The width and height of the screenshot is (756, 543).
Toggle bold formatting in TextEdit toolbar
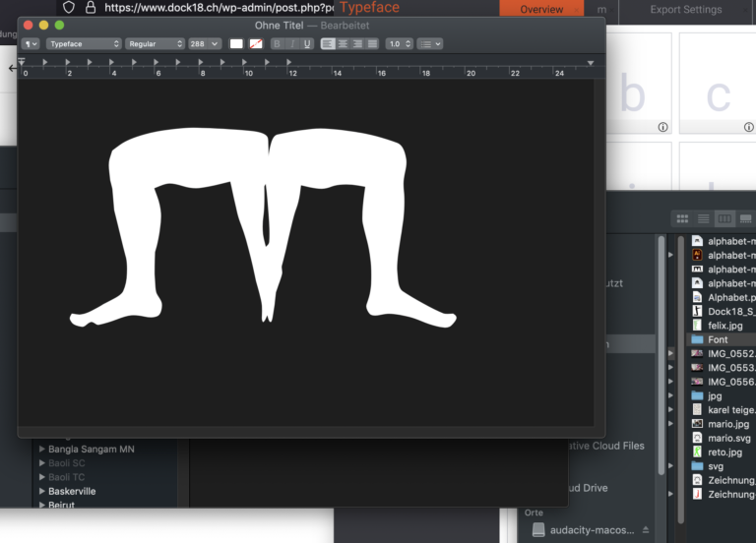pos(277,44)
